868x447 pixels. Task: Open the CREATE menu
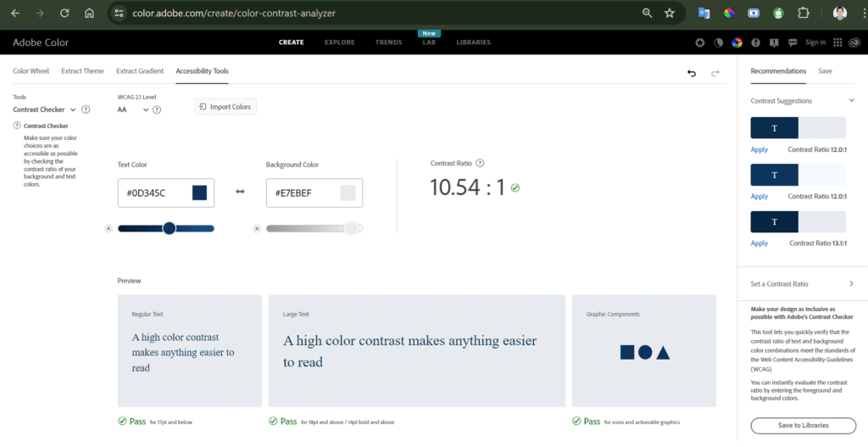292,42
